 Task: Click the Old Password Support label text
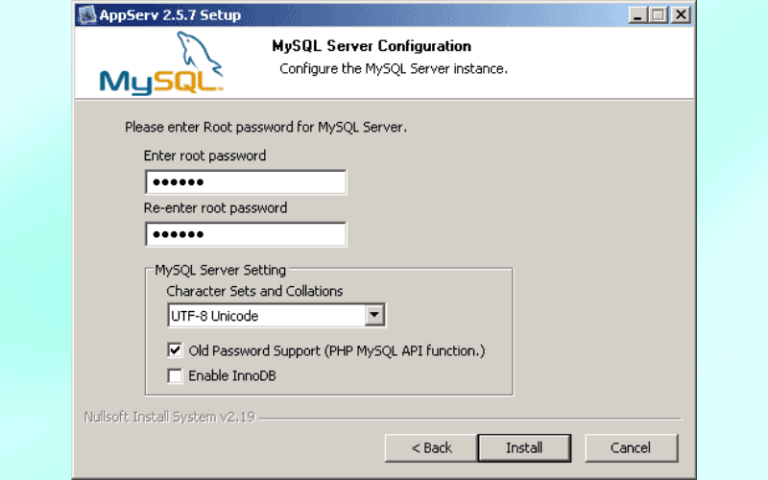(x=336, y=351)
